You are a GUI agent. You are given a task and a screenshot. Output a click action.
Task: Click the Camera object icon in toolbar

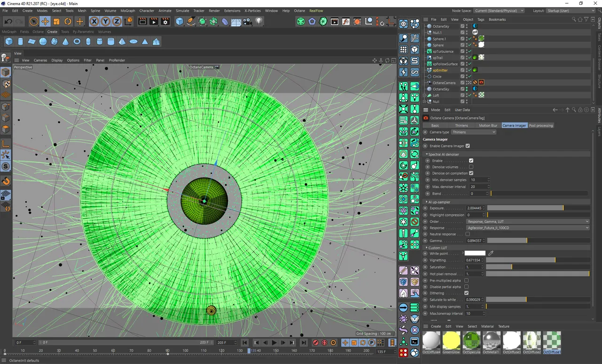coord(247,21)
